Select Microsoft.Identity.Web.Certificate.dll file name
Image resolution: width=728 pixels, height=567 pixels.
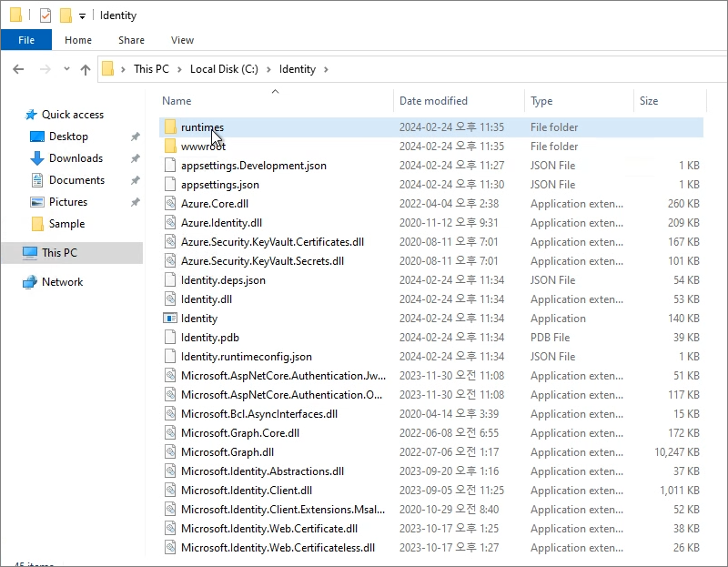pos(269,528)
